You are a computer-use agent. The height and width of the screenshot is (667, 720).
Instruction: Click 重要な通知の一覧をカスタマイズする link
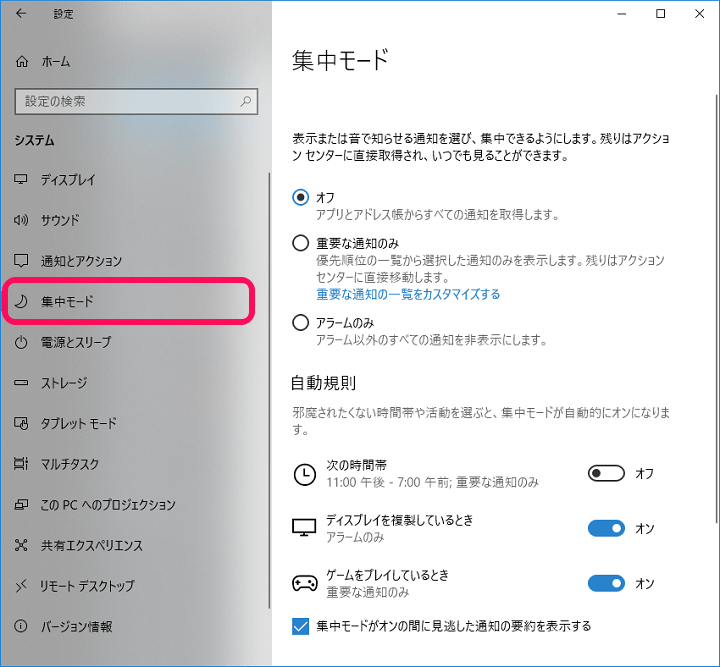(x=408, y=294)
